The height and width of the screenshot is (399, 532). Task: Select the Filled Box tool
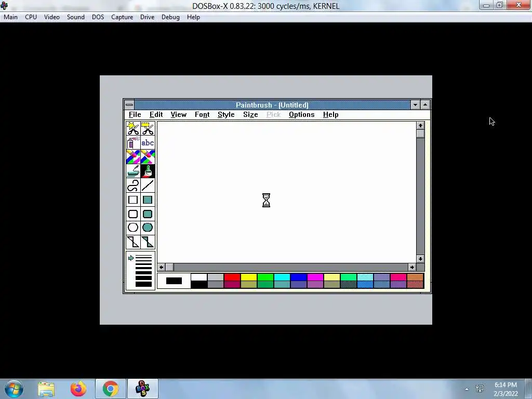coord(148,200)
